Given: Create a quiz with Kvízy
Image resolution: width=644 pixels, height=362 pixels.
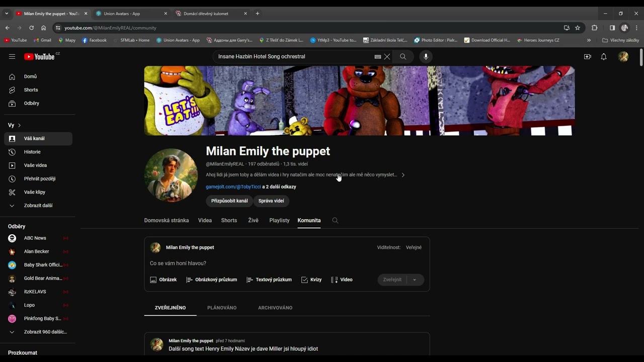Looking at the screenshot, I should coord(311,280).
